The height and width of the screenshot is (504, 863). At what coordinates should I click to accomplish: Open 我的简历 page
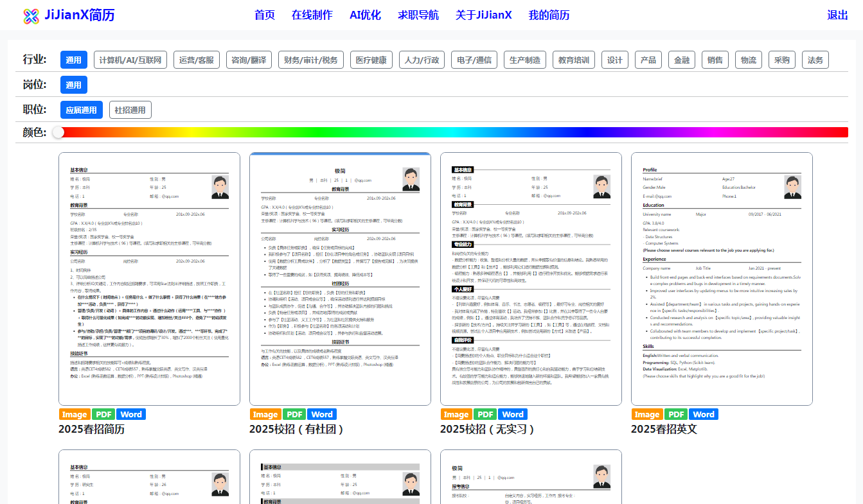[x=549, y=15]
